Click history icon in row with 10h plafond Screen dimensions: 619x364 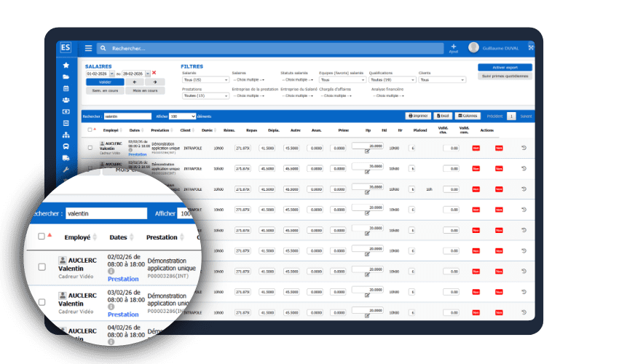pyautogui.click(x=524, y=189)
